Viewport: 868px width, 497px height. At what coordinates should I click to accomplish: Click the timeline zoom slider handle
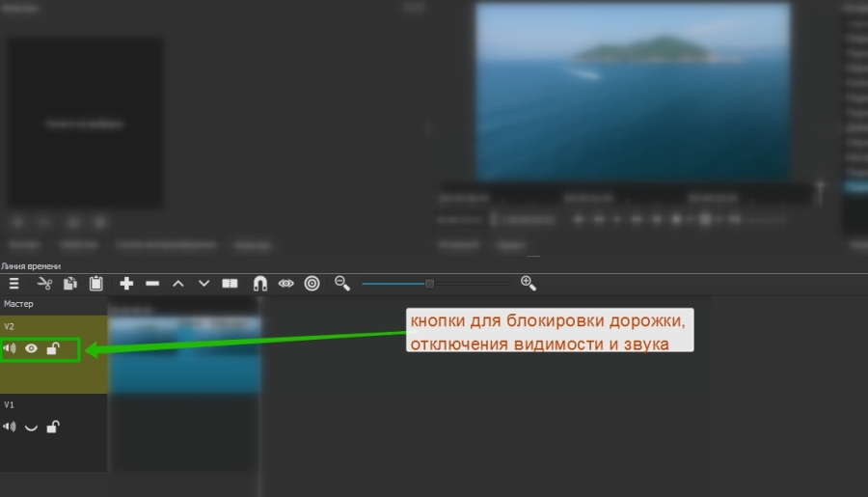pos(429,284)
